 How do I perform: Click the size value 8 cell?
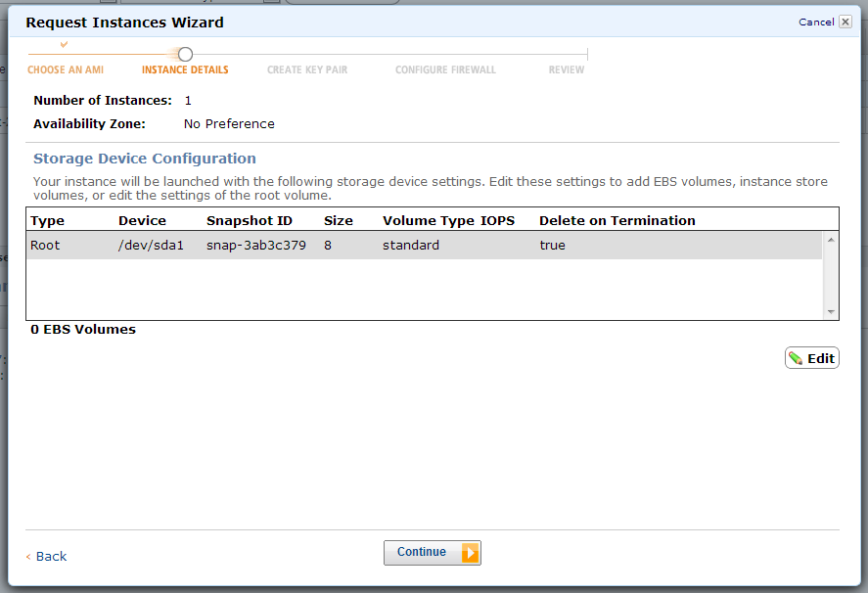point(328,246)
